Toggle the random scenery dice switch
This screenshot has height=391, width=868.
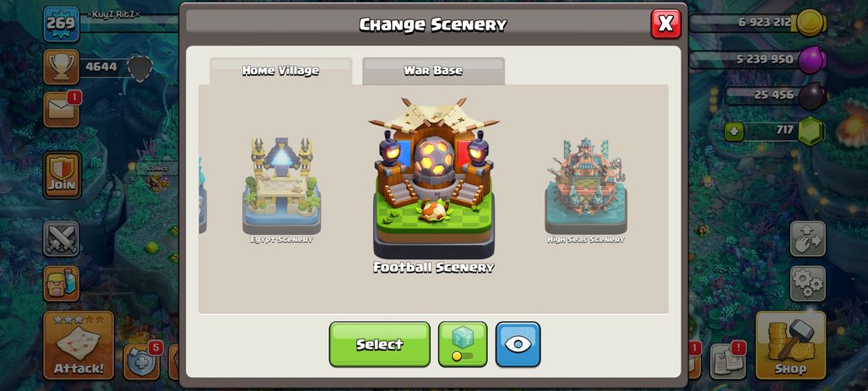pyautogui.click(x=463, y=344)
